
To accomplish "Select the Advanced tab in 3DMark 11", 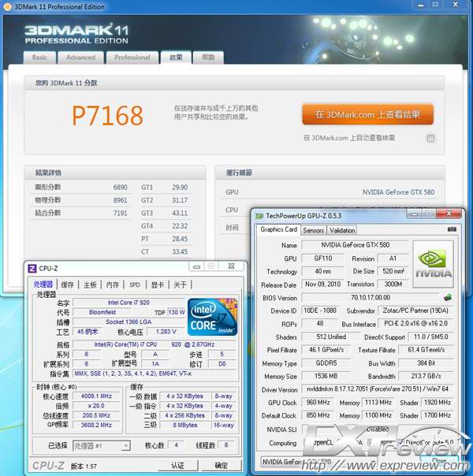I will click(x=80, y=58).
